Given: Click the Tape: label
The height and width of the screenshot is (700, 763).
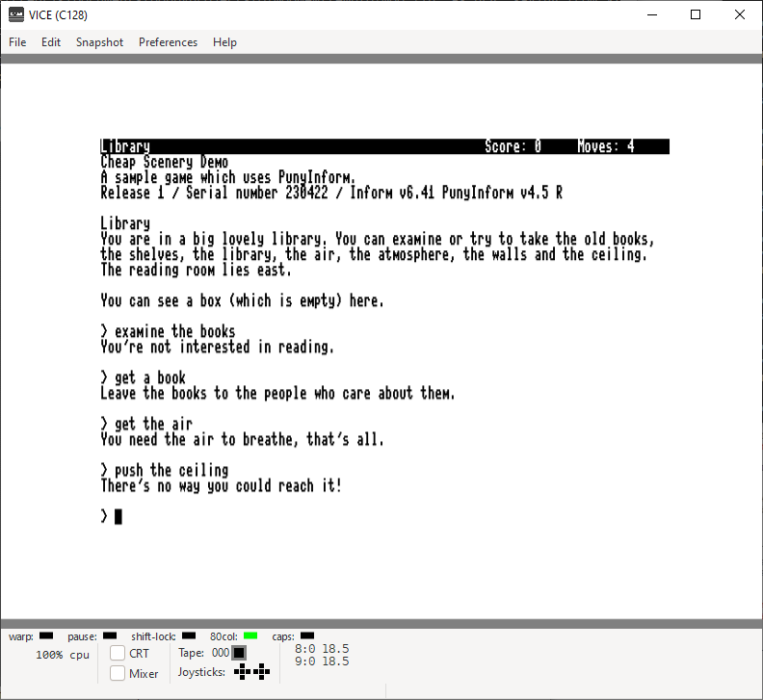Looking at the screenshot, I should tap(192, 653).
